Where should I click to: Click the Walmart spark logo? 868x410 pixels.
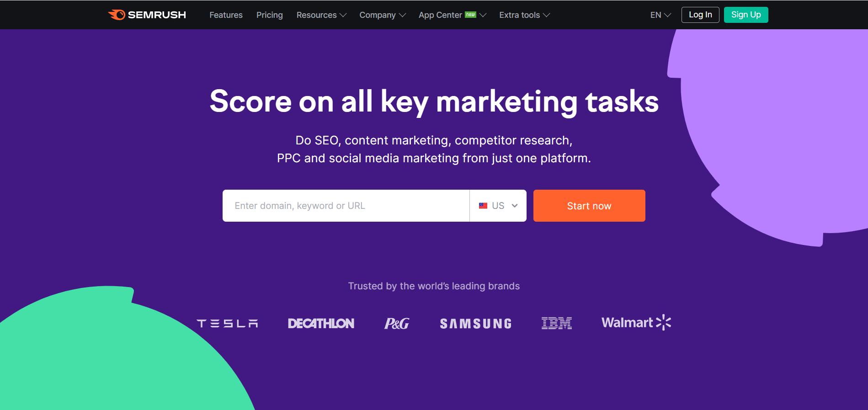(663, 322)
